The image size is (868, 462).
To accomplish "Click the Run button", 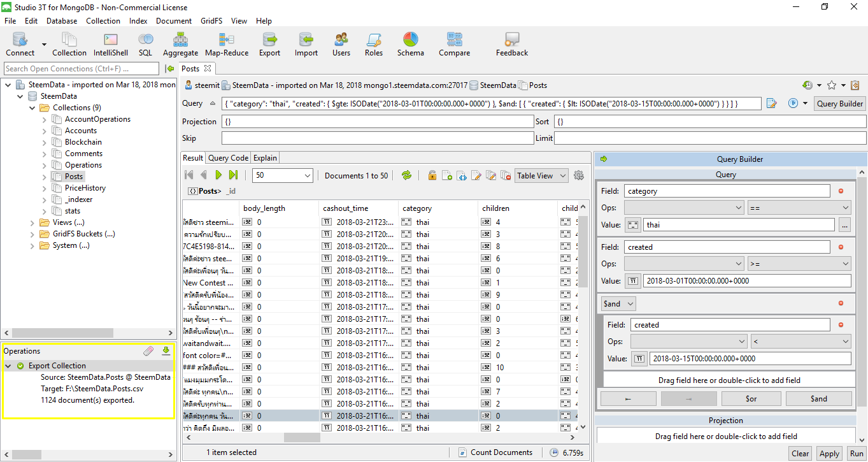I will click(857, 454).
